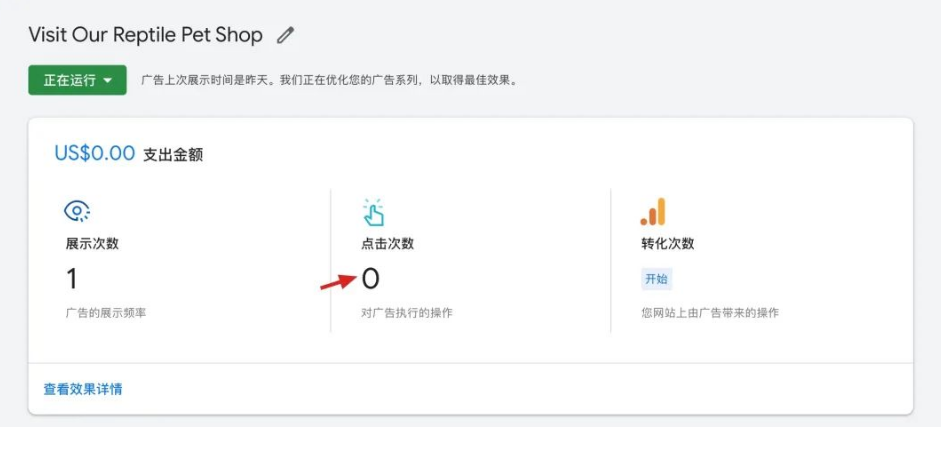Click the ad last shown status message
Screen dimensions: 941x455
(x=330, y=80)
